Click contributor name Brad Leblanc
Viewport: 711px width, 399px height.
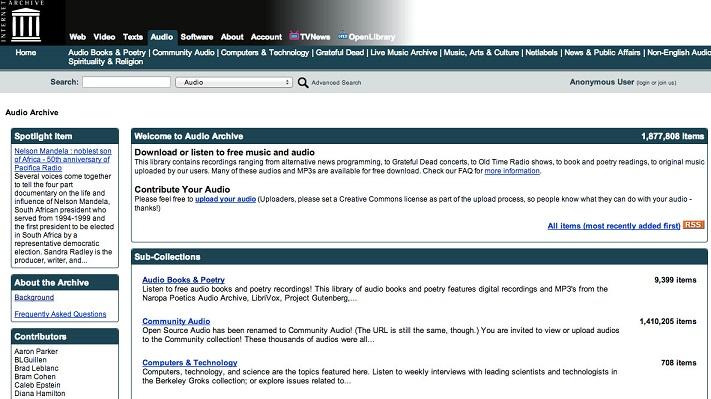click(x=36, y=368)
